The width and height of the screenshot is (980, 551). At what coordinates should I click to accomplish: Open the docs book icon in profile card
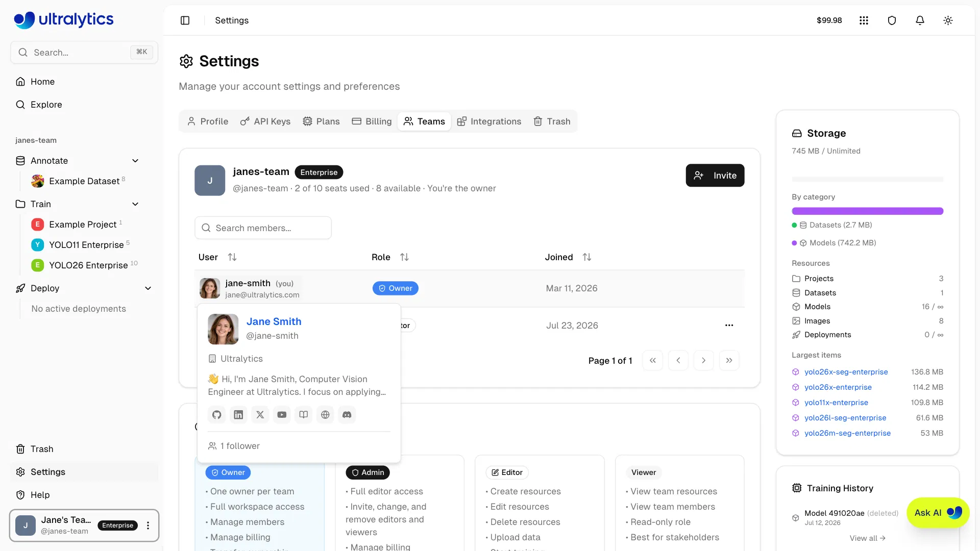[304, 415]
